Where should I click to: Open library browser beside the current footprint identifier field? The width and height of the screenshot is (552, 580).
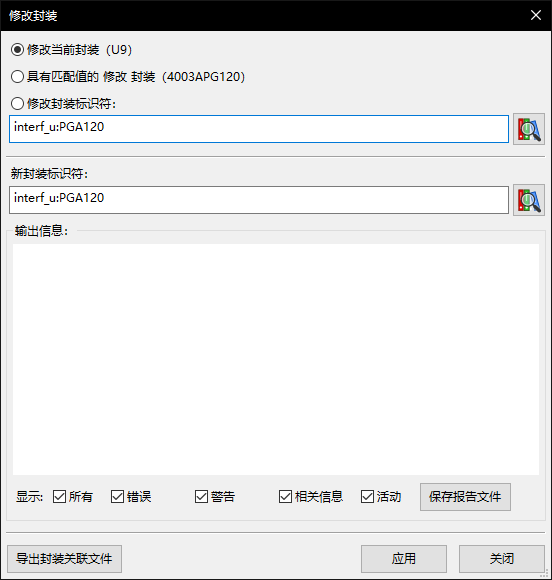529,129
